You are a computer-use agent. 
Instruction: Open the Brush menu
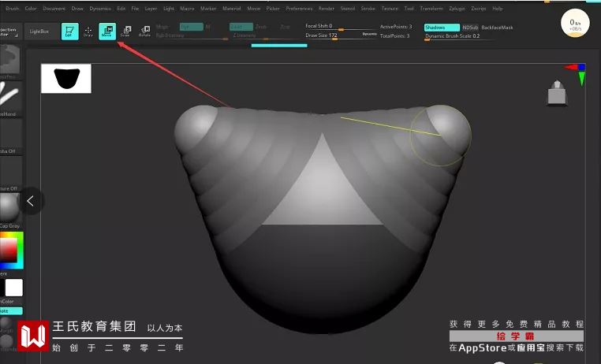tap(13, 9)
